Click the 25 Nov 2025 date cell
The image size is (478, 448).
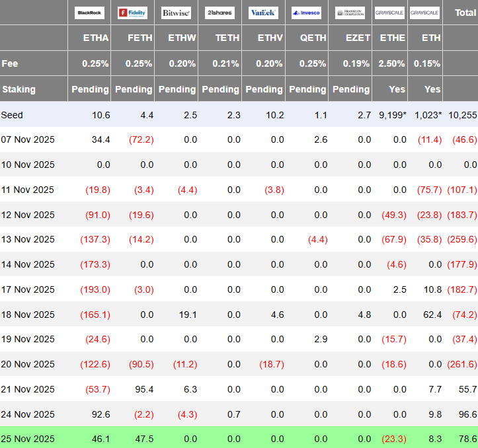click(x=28, y=439)
